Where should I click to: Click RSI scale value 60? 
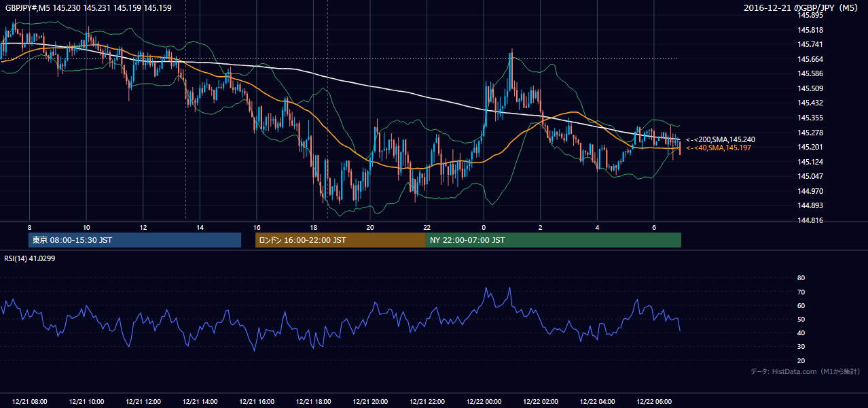coord(801,306)
